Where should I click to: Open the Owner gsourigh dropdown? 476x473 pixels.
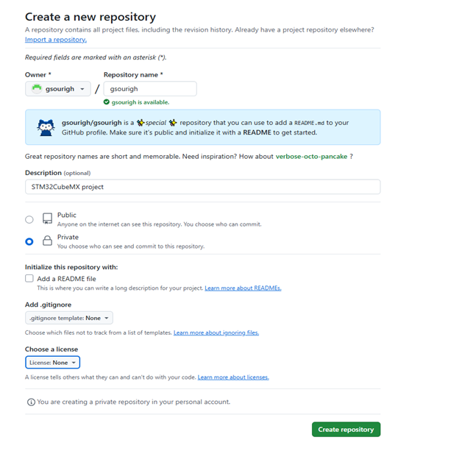58,89
